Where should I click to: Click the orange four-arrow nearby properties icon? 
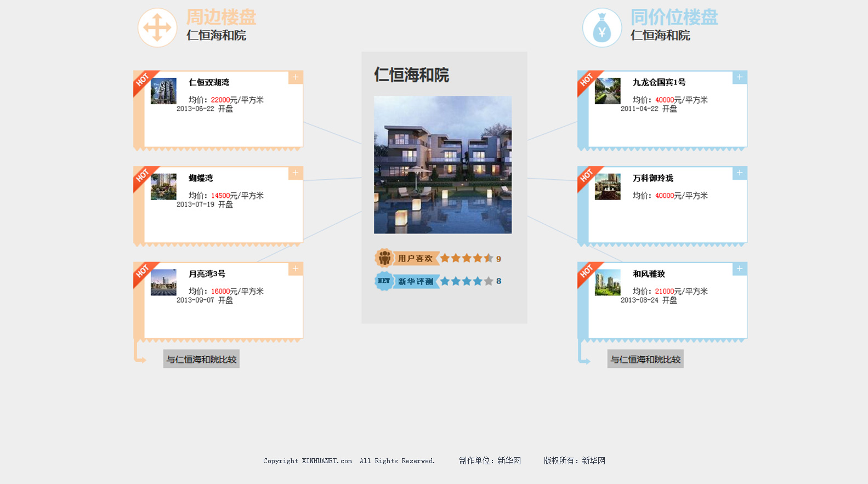157,27
